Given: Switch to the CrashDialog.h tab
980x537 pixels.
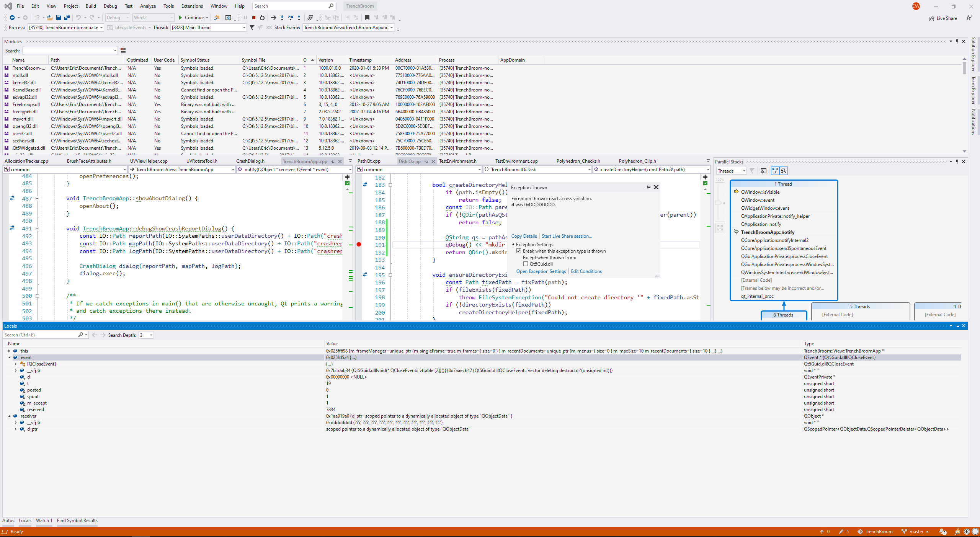Looking at the screenshot, I should [x=250, y=161].
